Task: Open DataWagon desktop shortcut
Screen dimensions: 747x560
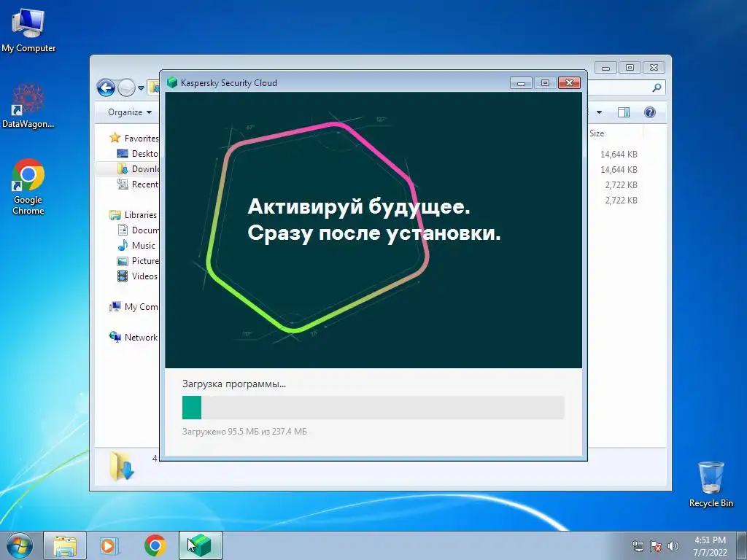Action: (28, 106)
